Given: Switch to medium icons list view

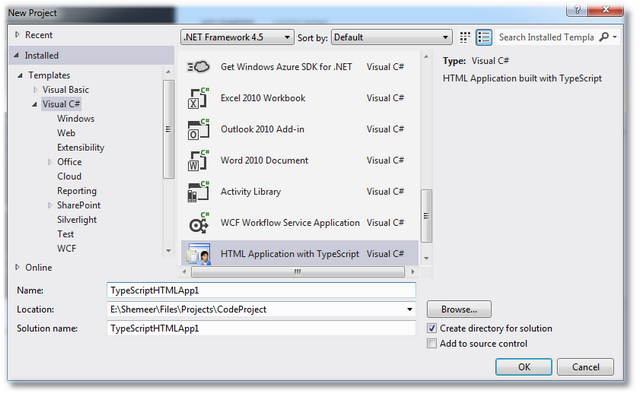Looking at the screenshot, I should coord(484,38).
